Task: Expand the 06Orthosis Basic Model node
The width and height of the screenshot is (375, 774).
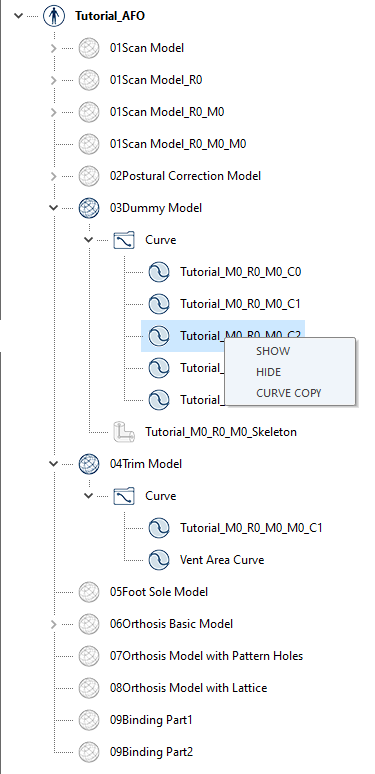Action: coord(54,624)
